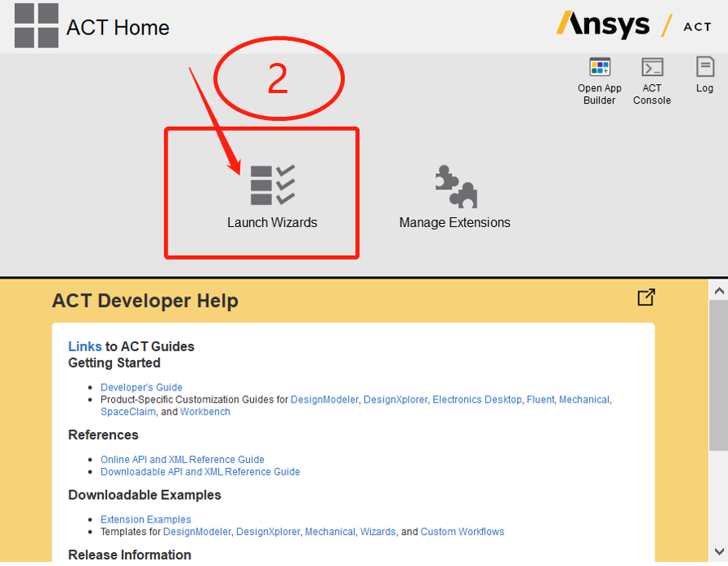
Task: Click the Ansys ACT logo
Action: click(633, 25)
